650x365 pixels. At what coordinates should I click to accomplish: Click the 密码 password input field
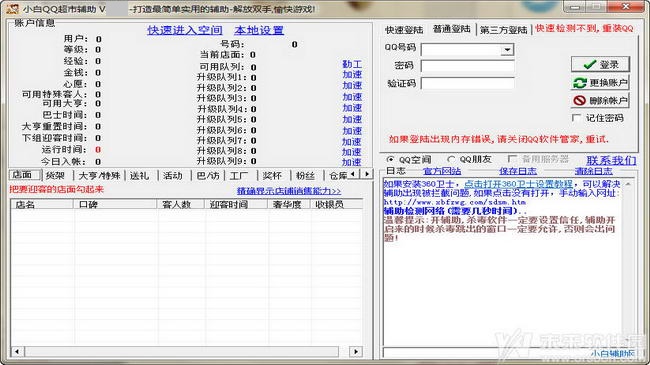[468, 66]
